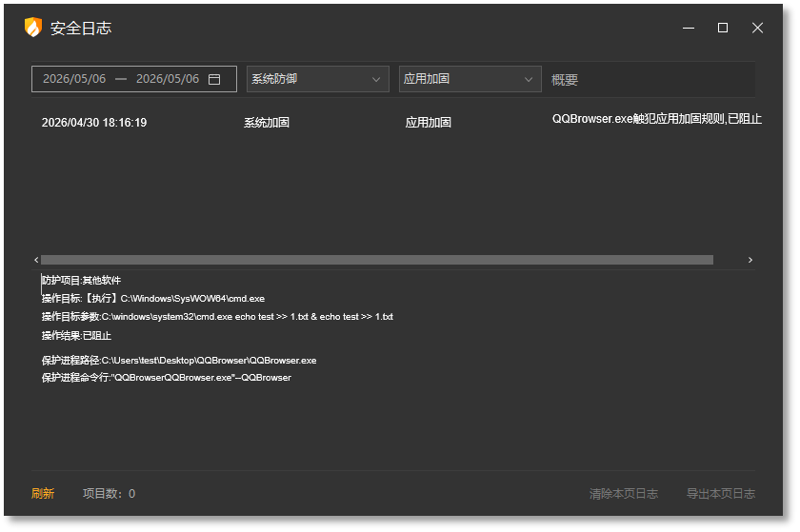Viewport: 800px width, 532px height.
Task: Click the 操作目标 cmd.exe path line
Action: point(153,299)
